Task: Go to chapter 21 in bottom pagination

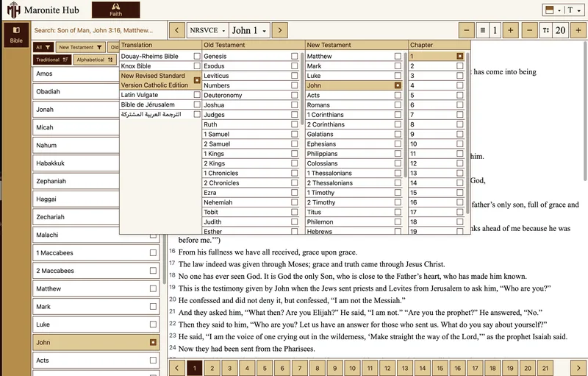Action: 545,368
